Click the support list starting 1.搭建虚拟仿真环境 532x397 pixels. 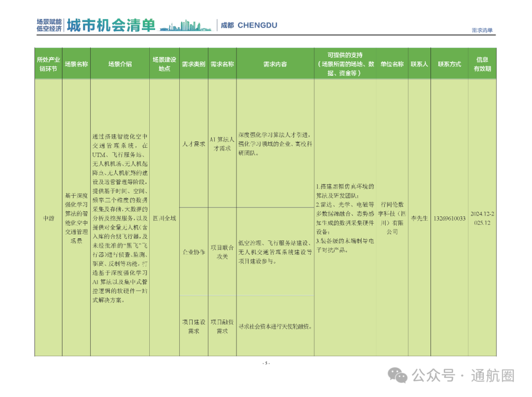(345, 218)
